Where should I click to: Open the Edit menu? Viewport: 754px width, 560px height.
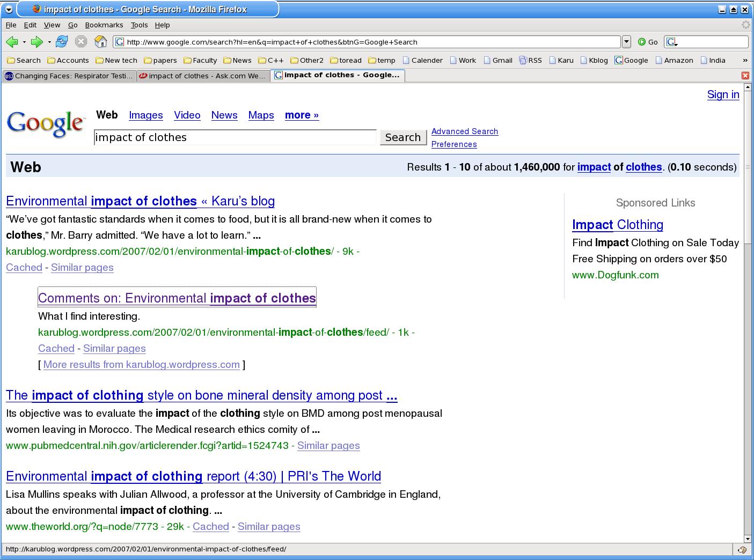tap(30, 25)
